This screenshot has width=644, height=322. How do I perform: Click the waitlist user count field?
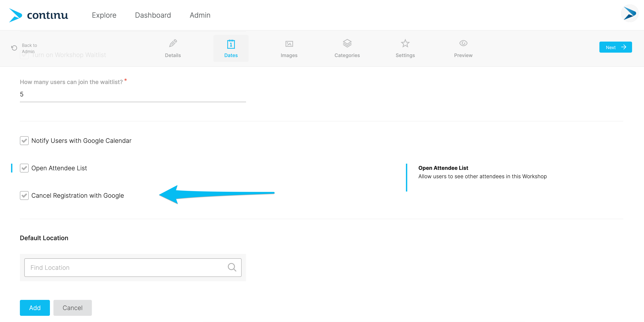coord(133,94)
